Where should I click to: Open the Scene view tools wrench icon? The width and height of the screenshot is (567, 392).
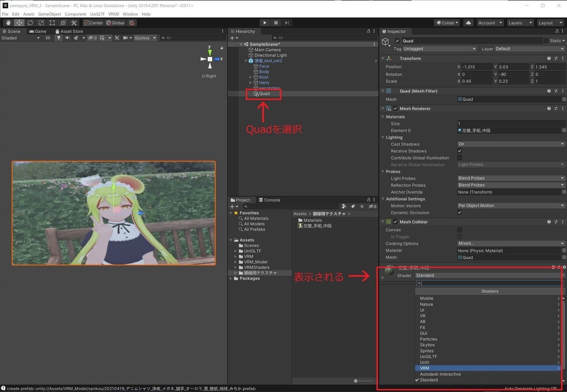[x=117, y=38]
